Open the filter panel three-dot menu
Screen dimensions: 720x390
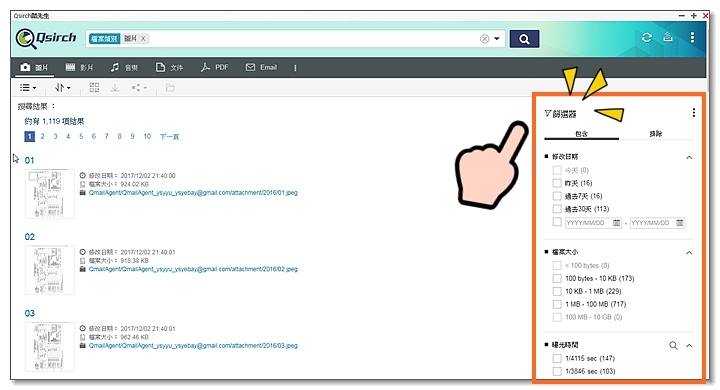tap(693, 113)
